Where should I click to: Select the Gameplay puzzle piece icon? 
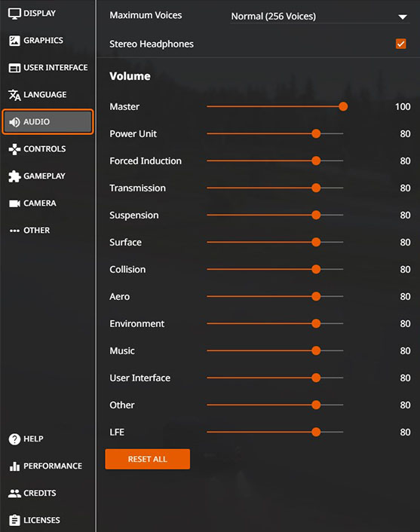14,176
